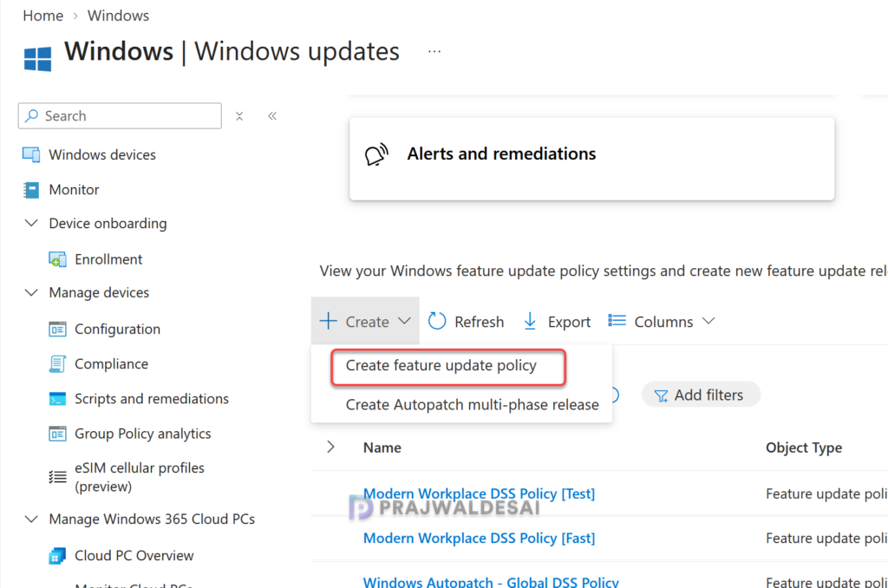Sort by the Object Type column header
888x588 pixels.
point(804,448)
